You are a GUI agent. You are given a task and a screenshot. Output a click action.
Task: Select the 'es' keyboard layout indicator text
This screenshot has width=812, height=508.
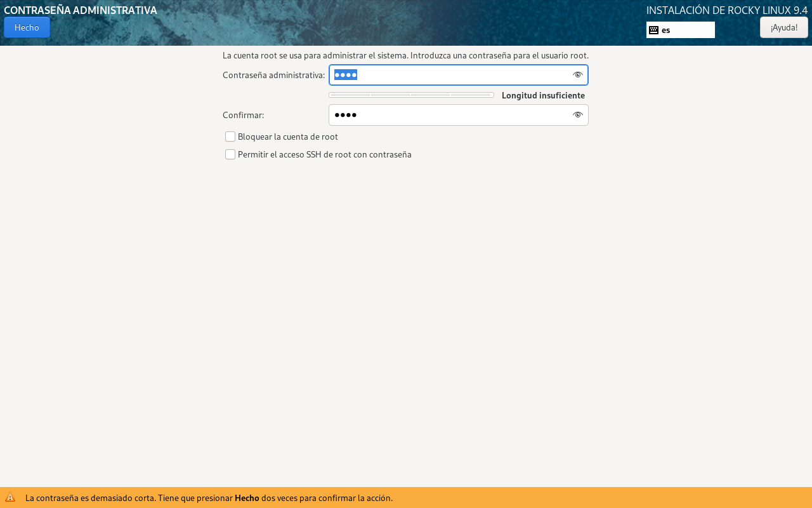pos(666,30)
